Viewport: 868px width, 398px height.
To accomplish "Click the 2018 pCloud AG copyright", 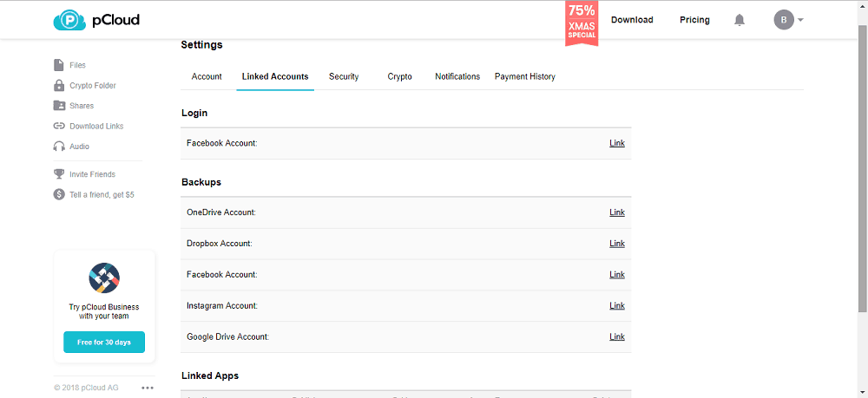I will point(86,388).
